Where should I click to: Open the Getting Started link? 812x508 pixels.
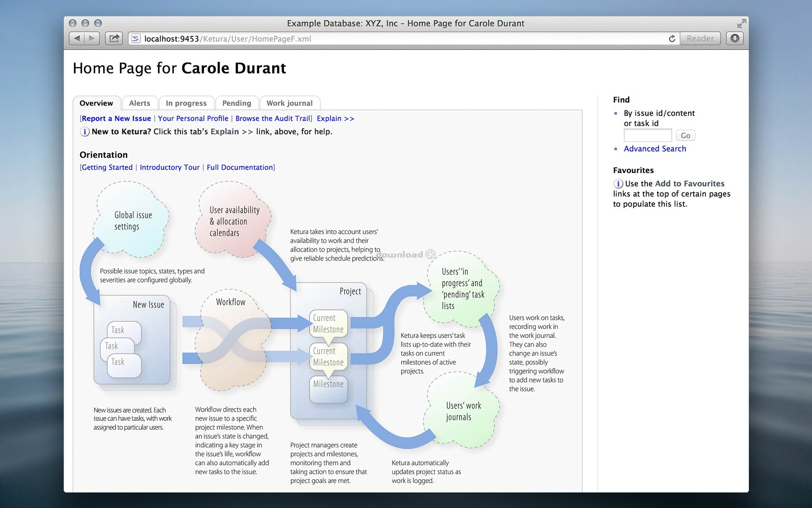pos(107,167)
